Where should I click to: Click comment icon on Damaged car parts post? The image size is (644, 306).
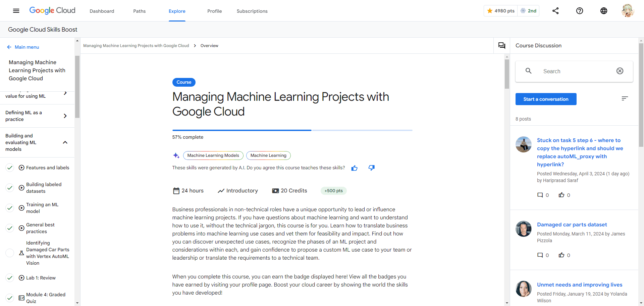click(x=540, y=255)
